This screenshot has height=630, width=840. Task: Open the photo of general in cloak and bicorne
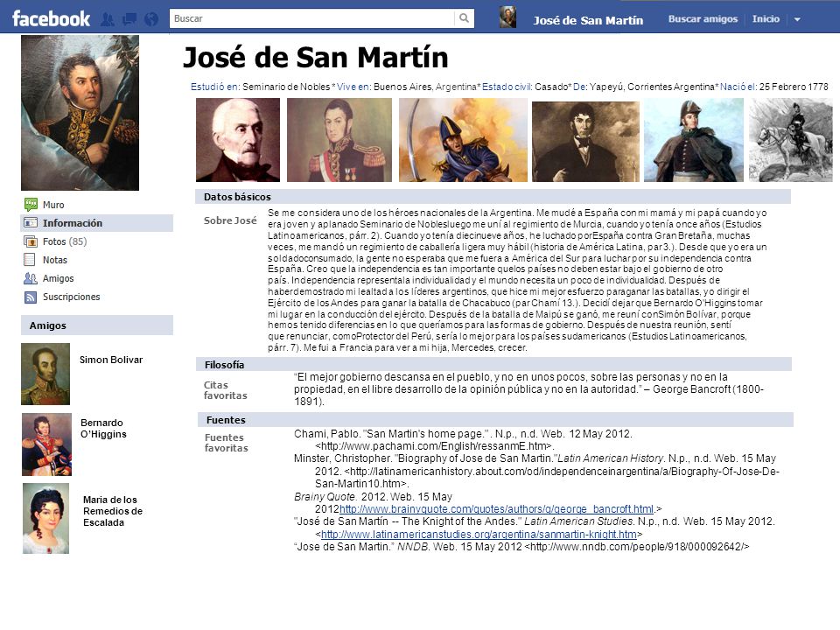tap(694, 140)
